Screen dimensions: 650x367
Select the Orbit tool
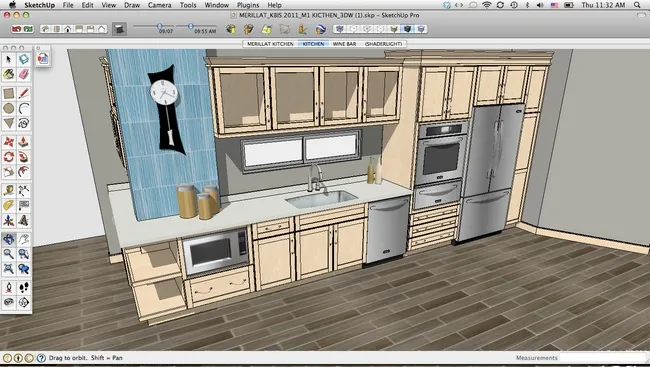[x=9, y=239]
